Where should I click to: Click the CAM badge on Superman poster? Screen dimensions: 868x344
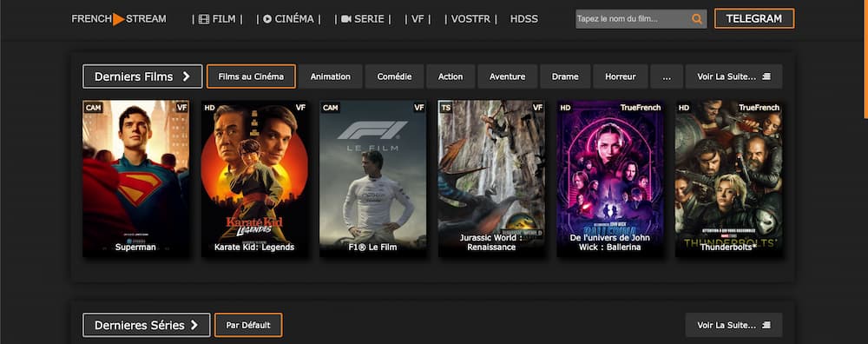[x=93, y=108]
